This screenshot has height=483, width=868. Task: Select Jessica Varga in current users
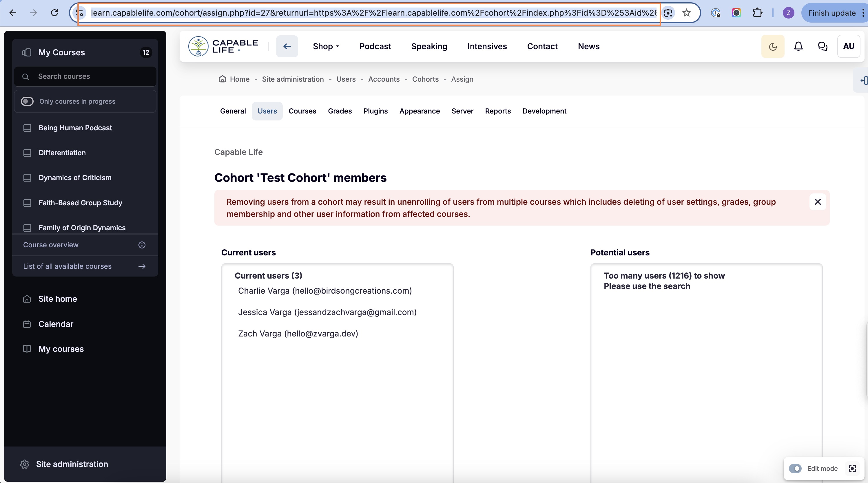[x=327, y=312]
